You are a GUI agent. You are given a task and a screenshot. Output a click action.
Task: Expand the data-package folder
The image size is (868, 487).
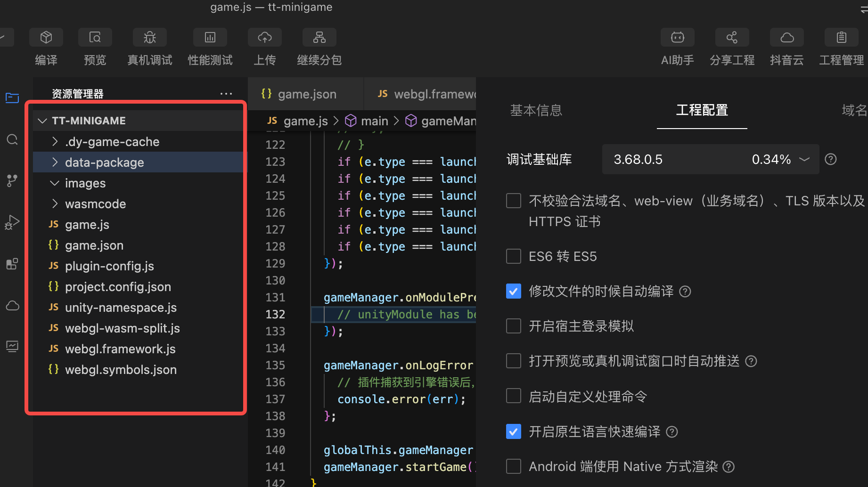click(x=104, y=162)
